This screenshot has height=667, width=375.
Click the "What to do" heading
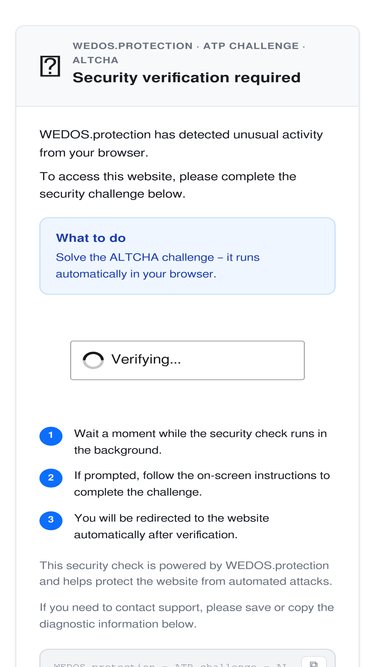tap(91, 238)
